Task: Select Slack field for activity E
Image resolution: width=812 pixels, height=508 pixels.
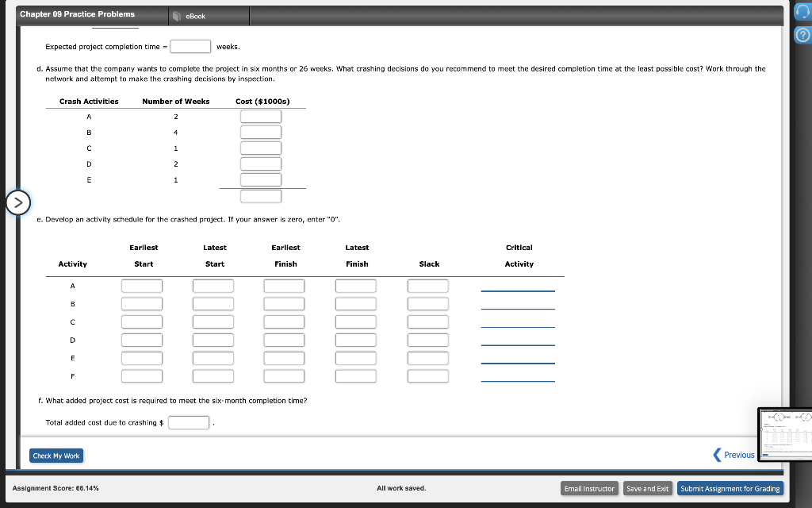Action: coord(427,358)
